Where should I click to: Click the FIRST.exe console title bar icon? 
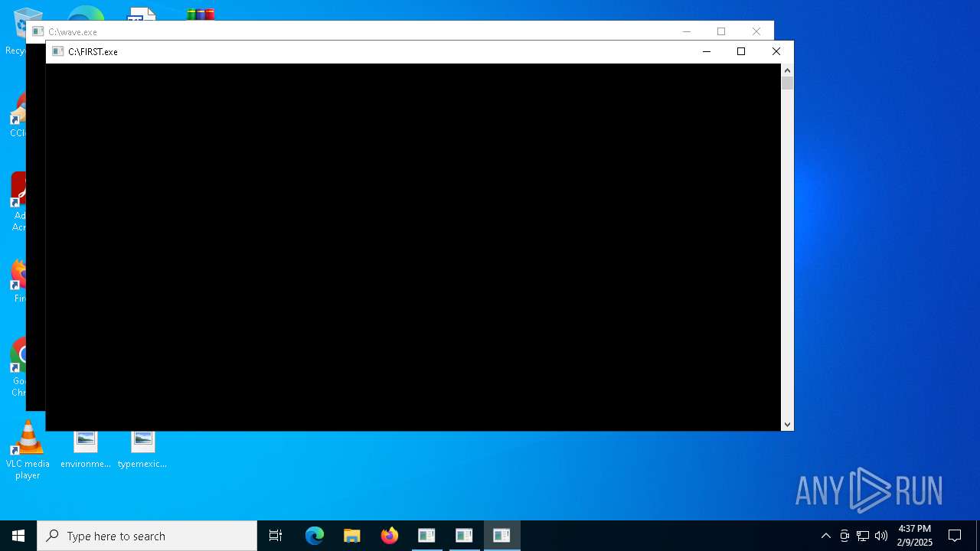(57, 52)
